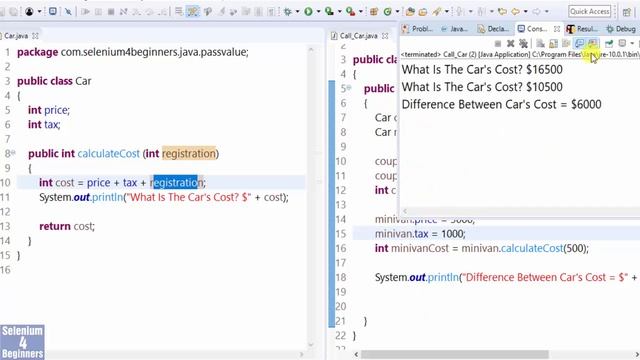640x360 pixels.
Task: Click the Open Type folder icon
Action: (410, 11)
